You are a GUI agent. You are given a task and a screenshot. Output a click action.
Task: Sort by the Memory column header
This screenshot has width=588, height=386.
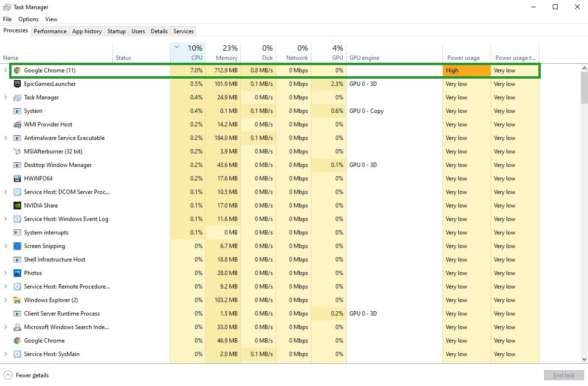tap(223, 53)
